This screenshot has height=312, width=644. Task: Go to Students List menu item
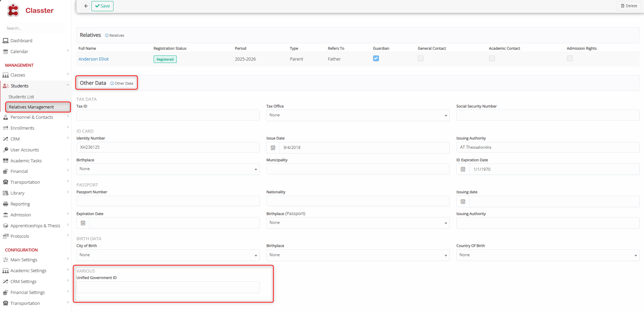[x=21, y=97]
